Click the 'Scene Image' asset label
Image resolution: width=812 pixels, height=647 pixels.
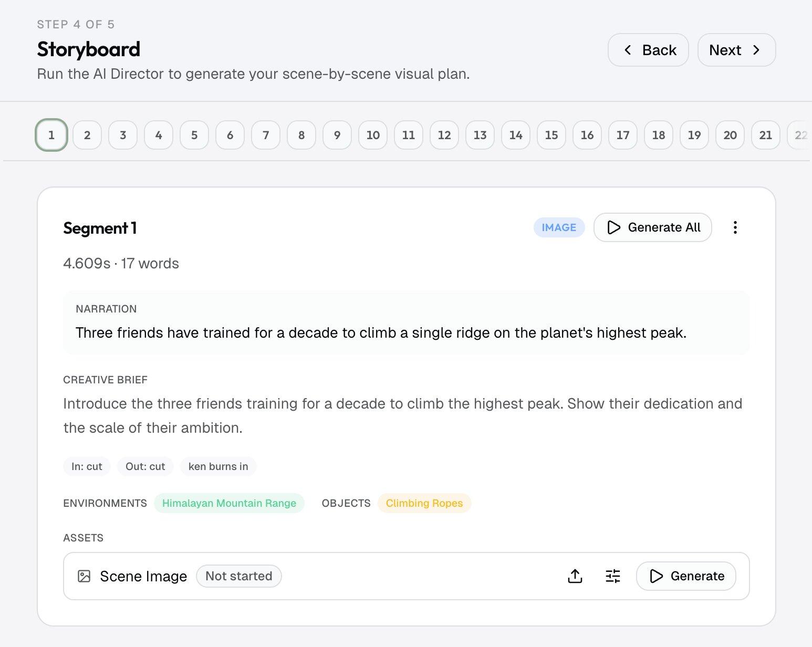tap(143, 576)
